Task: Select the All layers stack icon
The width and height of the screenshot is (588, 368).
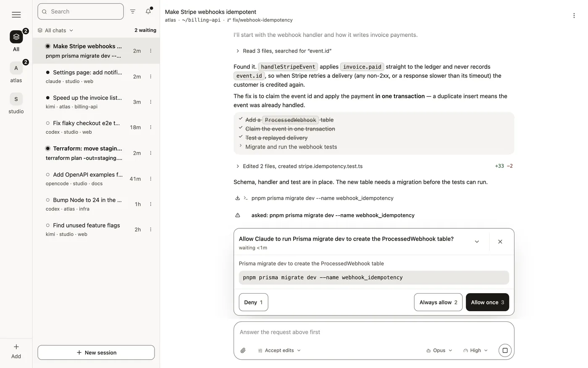Action: click(x=16, y=37)
